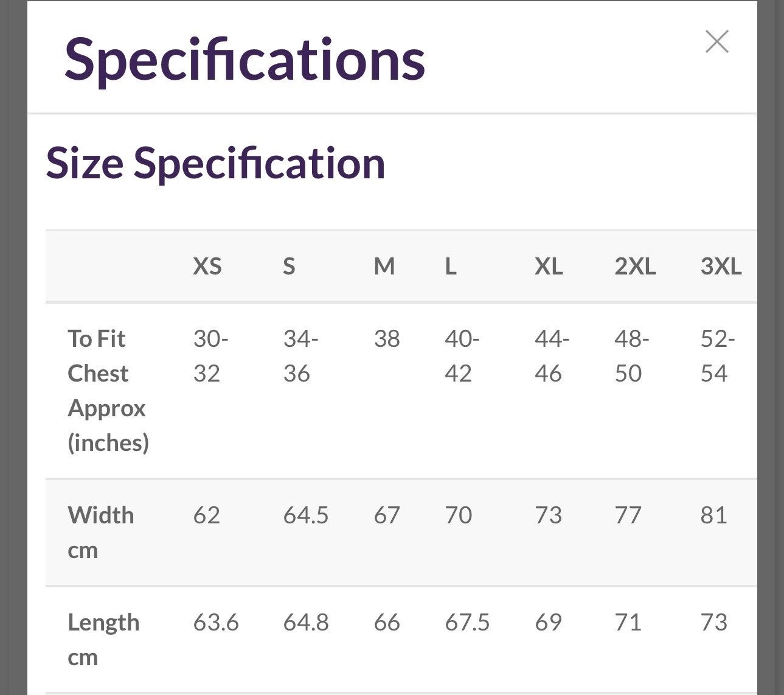
Task: Select the M size column header
Action: 384,267
